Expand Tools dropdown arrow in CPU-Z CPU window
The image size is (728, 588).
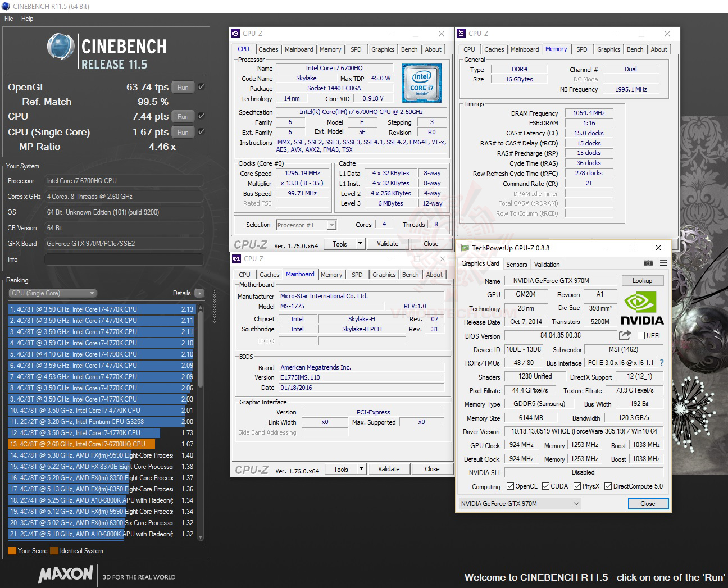pos(360,244)
